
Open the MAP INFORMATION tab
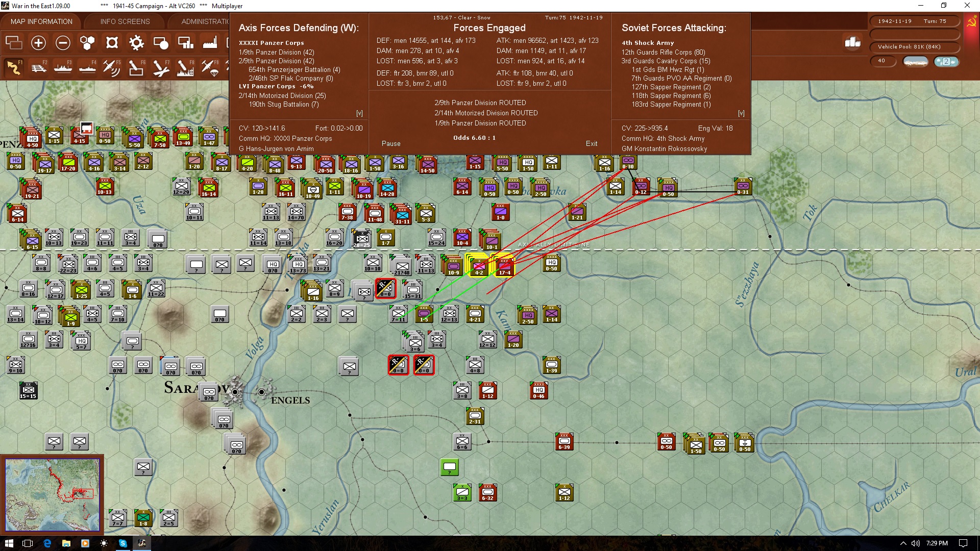(41, 21)
